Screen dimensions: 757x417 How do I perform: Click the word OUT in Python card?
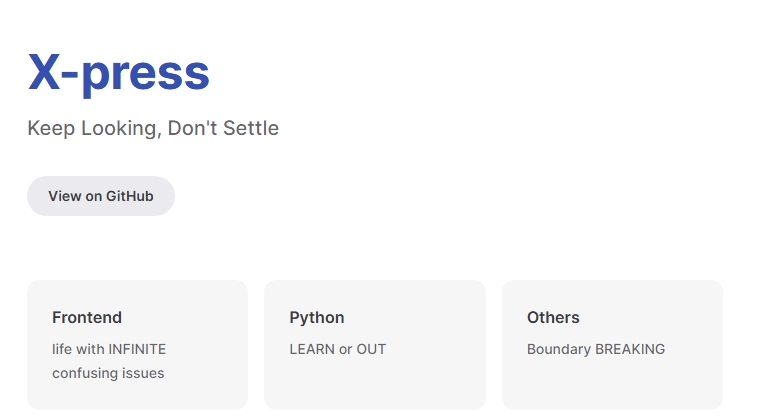(371, 349)
